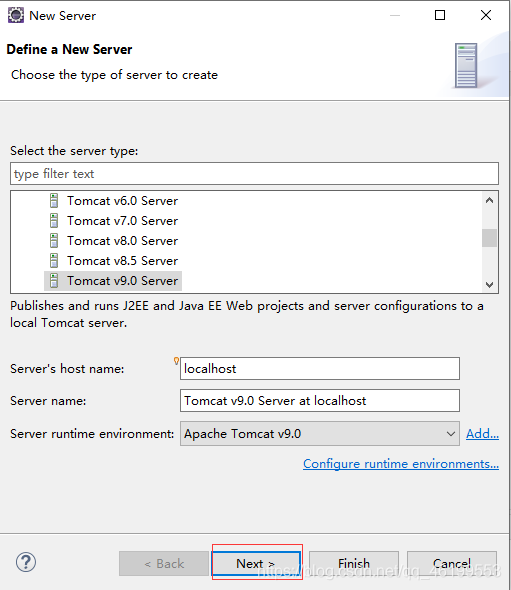The width and height of the screenshot is (511, 590).
Task: Click the Finish button
Action: [x=354, y=564]
